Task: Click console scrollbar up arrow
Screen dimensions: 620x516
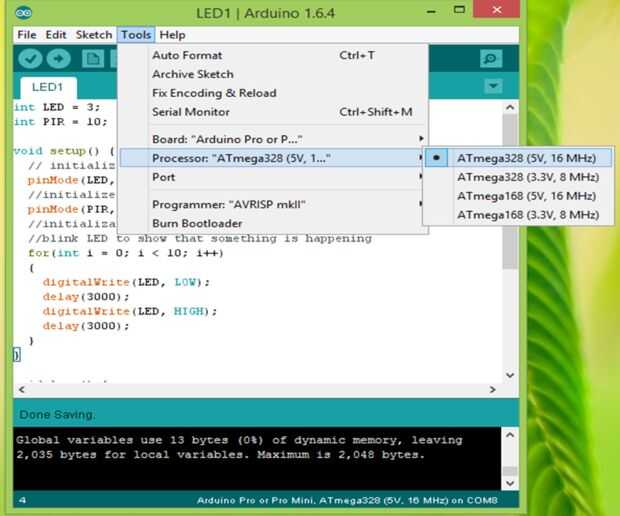Action: click(x=510, y=435)
